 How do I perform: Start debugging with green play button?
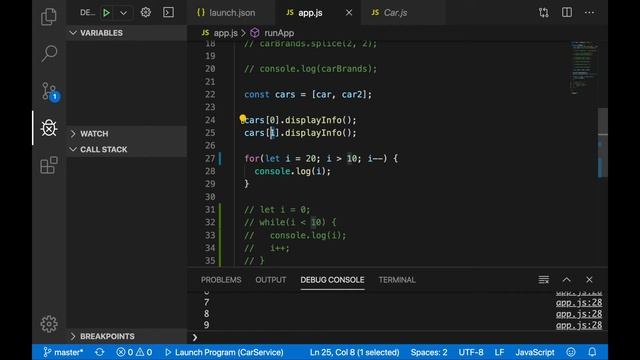point(106,13)
